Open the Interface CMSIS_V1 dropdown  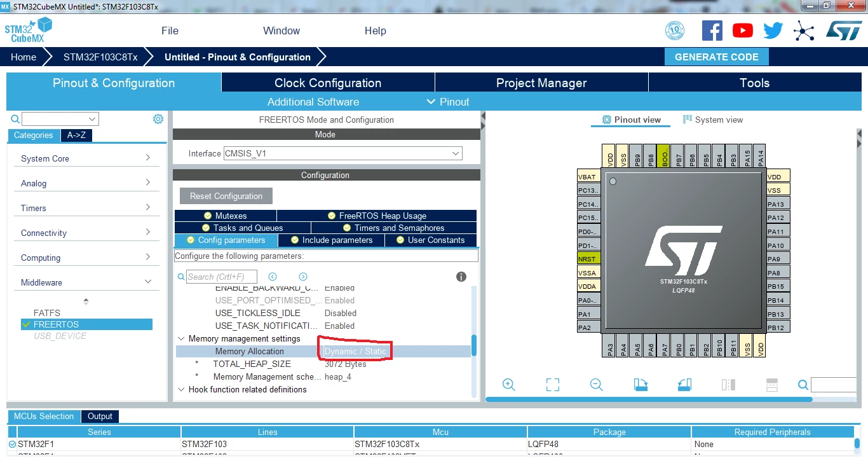pyautogui.click(x=343, y=153)
